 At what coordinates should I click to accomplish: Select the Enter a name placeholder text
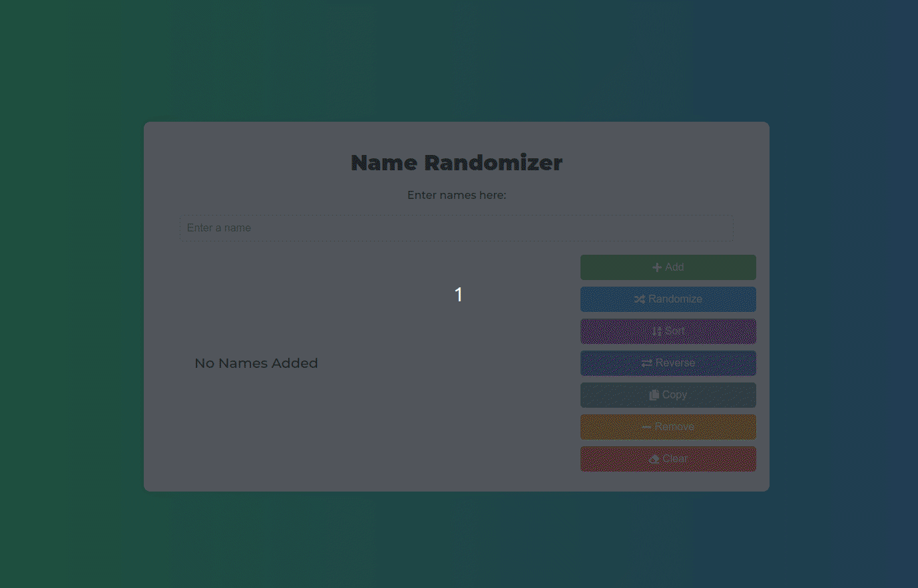pos(219,227)
